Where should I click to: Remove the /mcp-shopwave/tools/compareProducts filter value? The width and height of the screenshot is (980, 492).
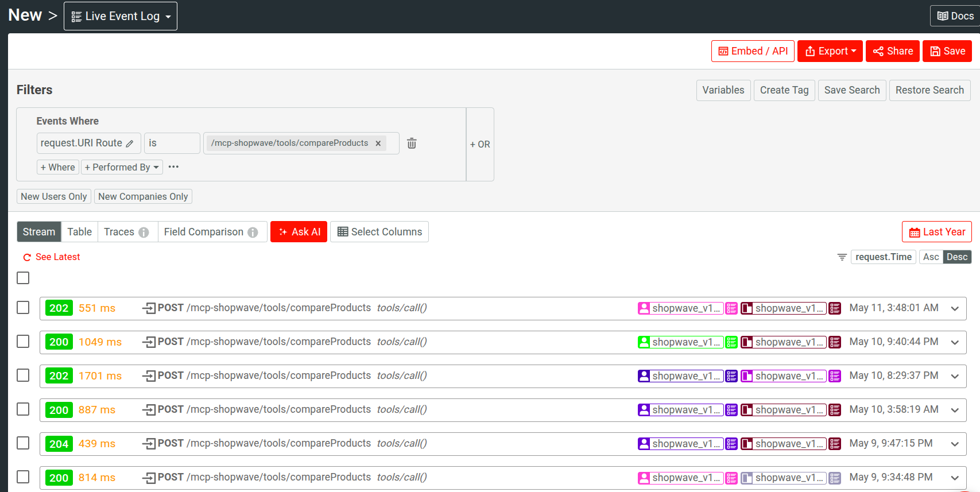point(378,144)
